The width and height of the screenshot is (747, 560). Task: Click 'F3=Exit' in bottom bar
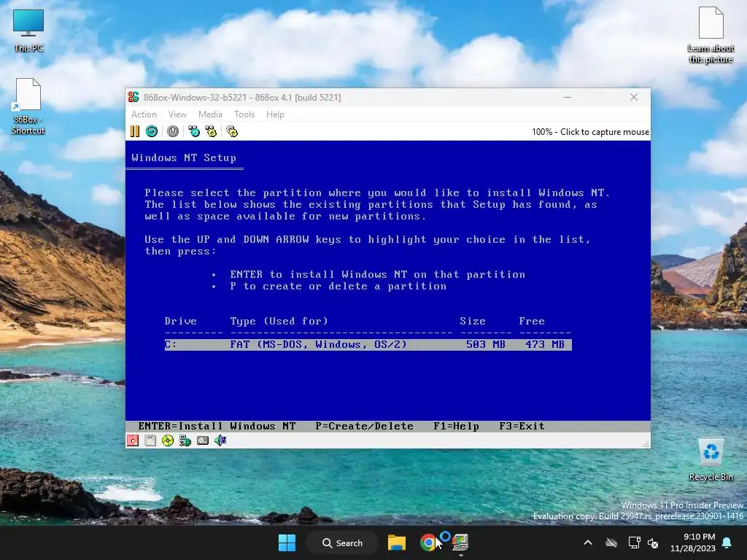pos(522,426)
